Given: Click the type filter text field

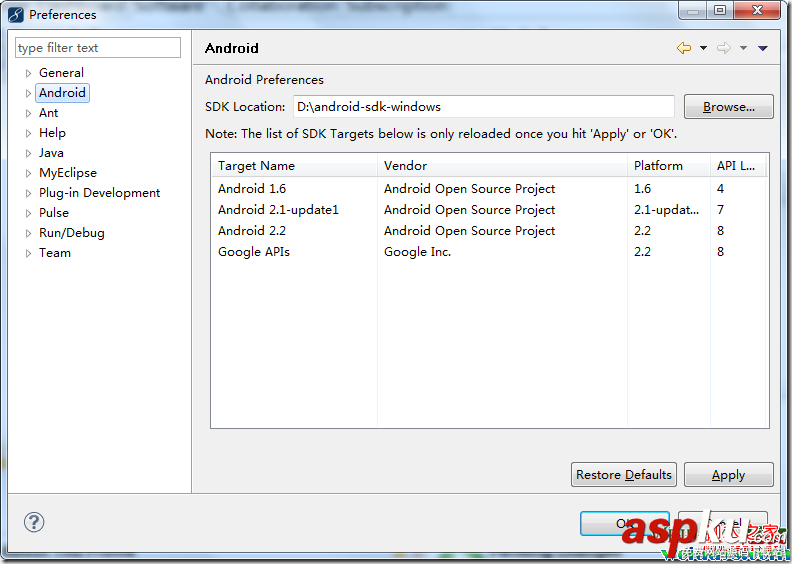Looking at the screenshot, I should 97,47.
